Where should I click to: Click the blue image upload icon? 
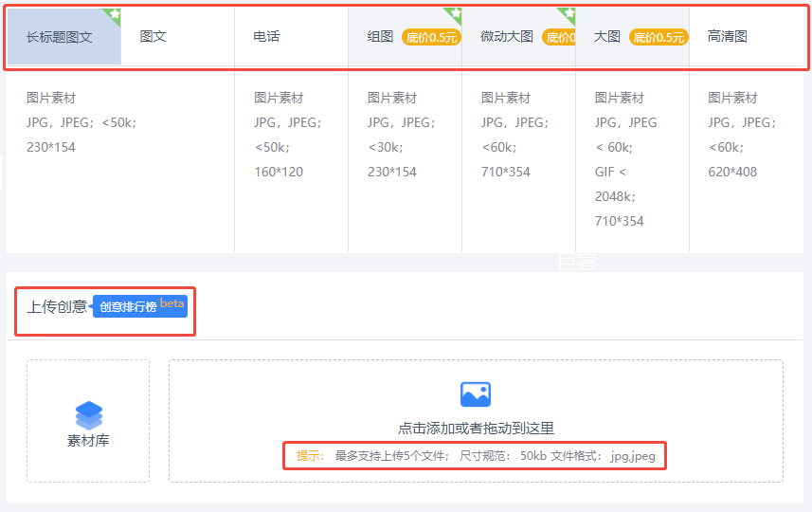pyautogui.click(x=476, y=393)
